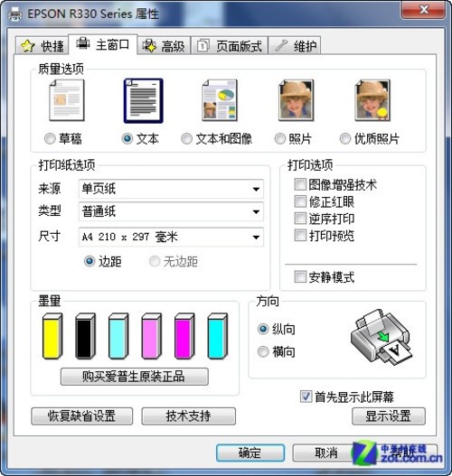This screenshot has width=452, height=476.
Task: Pick the Photo (照片) quality portrait icon
Action: pyautogui.click(x=297, y=100)
